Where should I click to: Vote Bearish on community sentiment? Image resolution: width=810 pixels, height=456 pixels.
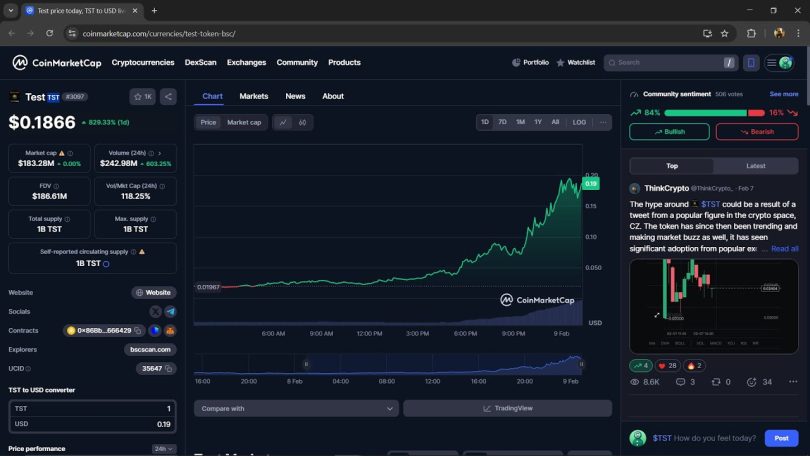[x=757, y=132]
